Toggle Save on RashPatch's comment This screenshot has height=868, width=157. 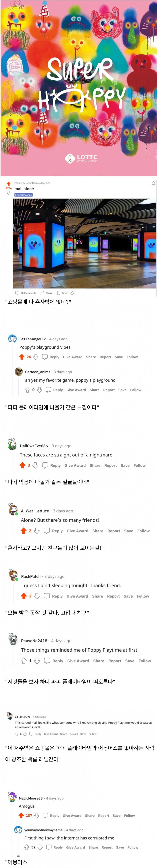click(x=128, y=596)
